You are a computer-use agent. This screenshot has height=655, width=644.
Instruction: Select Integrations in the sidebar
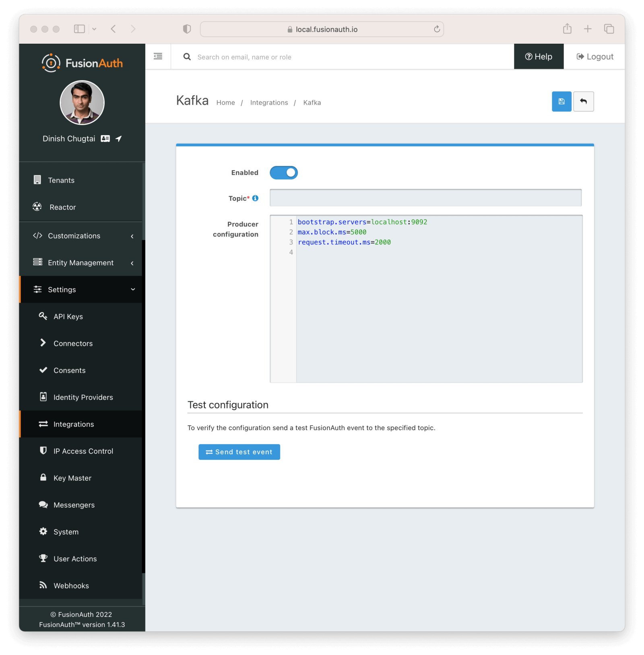(x=80, y=424)
